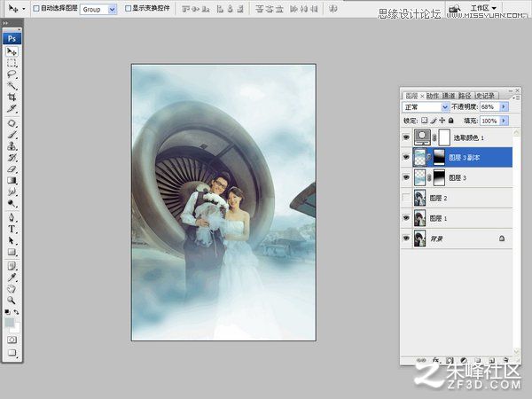Select the Pen tool
The image size is (532, 399).
coord(12,217)
